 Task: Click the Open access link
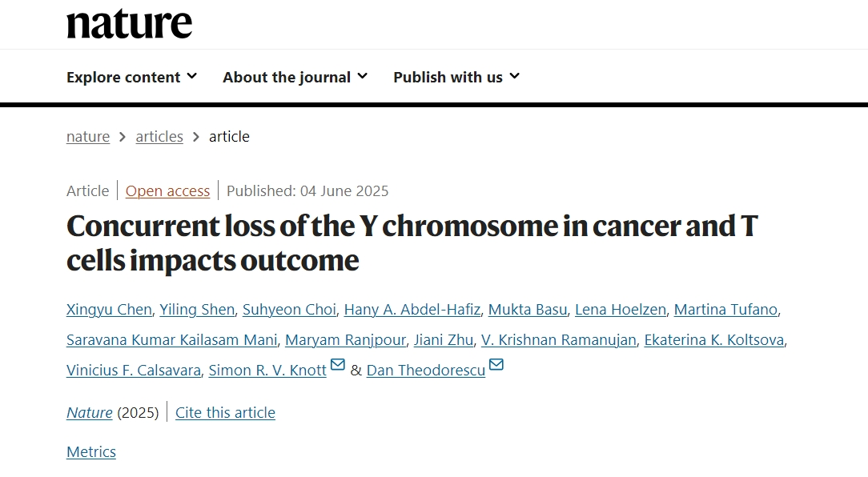167,191
